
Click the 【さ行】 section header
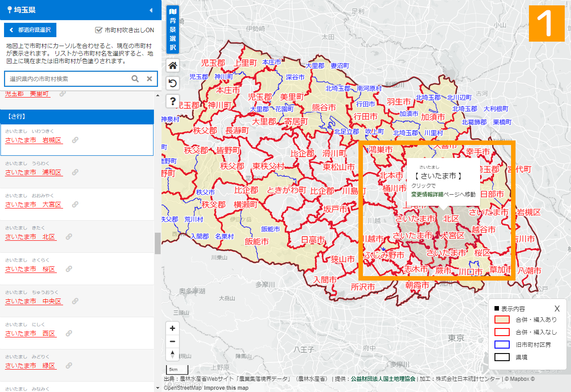77,117
